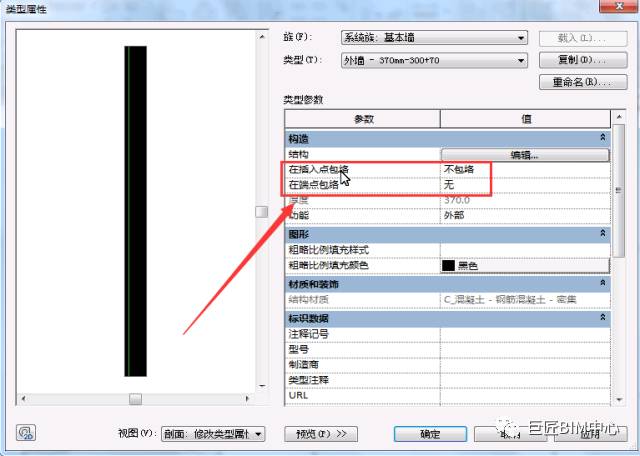Click the 制造商 value field

525,365
